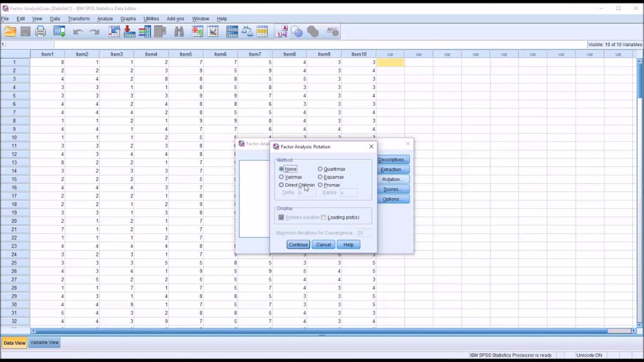Click the Use variable sets icon
Image resolution: width=644 pixels, height=362 pixels.
pos(297,32)
